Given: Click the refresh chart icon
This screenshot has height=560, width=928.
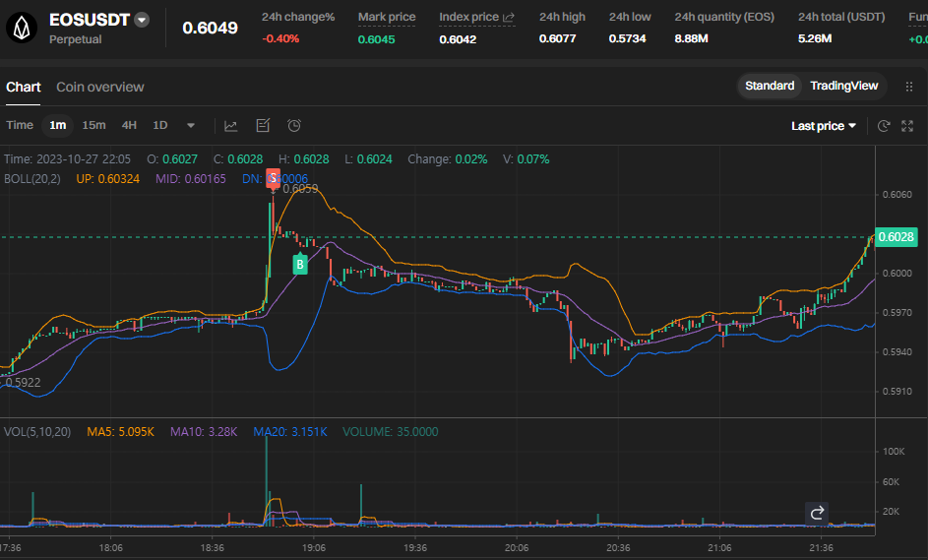Looking at the screenshot, I should click(x=884, y=126).
